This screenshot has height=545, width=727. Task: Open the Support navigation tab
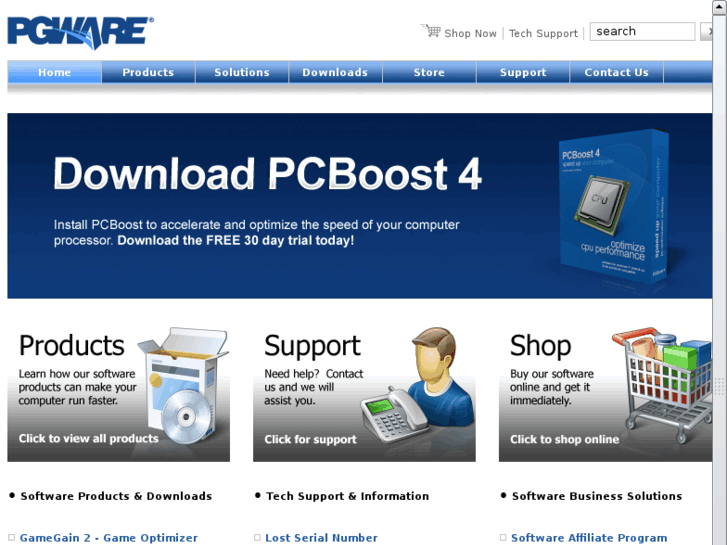pos(523,72)
